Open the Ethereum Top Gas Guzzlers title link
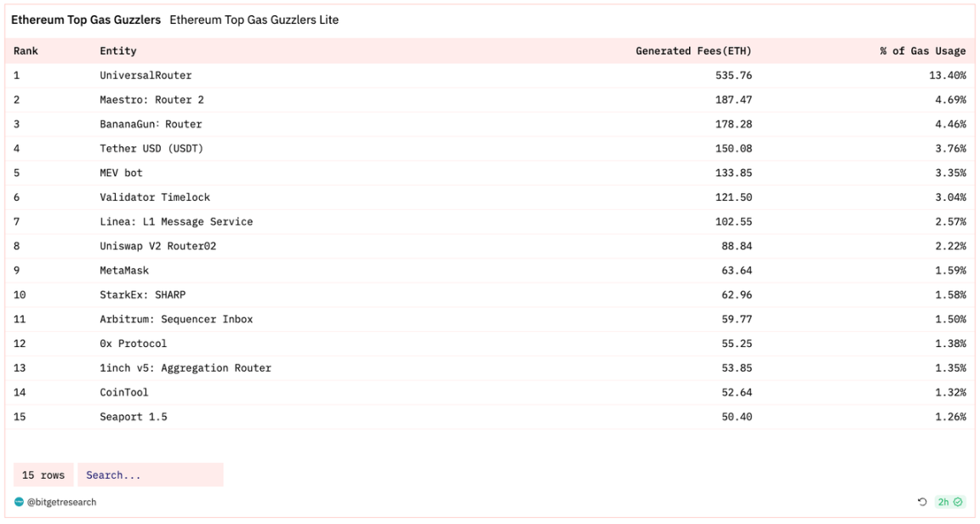 coord(86,20)
